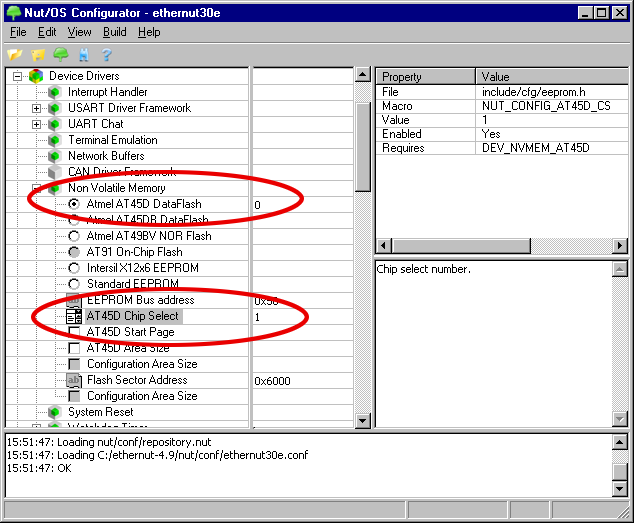Toggle Configuration Area Size checkbox above Flash Sector Address
Image resolution: width=634 pixels, height=523 pixels.
coord(74,364)
